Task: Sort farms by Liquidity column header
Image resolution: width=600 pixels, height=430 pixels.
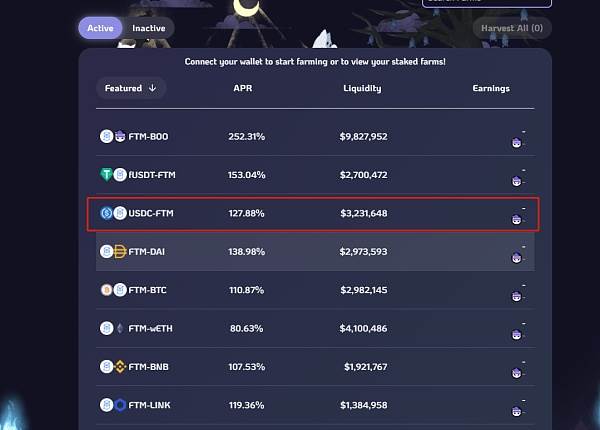Action: point(362,88)
